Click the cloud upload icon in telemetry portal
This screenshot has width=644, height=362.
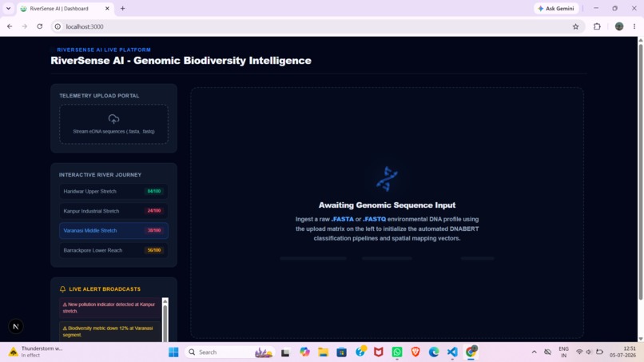point(113,119)
